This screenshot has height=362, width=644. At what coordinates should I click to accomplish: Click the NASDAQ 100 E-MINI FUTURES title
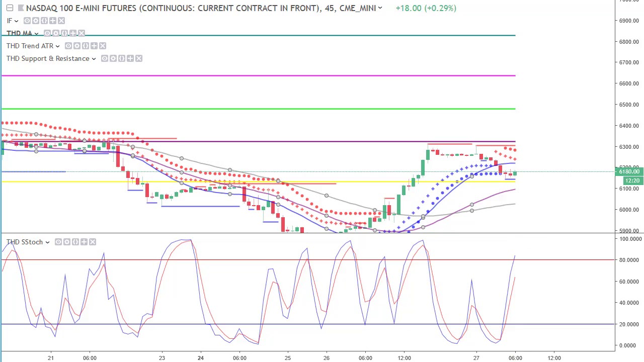(x=201, y=8)
